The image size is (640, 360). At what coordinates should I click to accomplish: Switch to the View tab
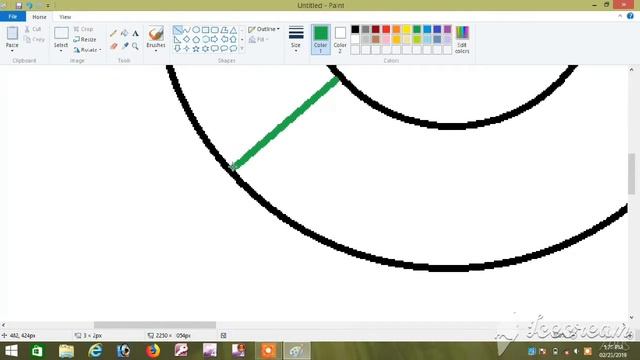click(65, 17)
